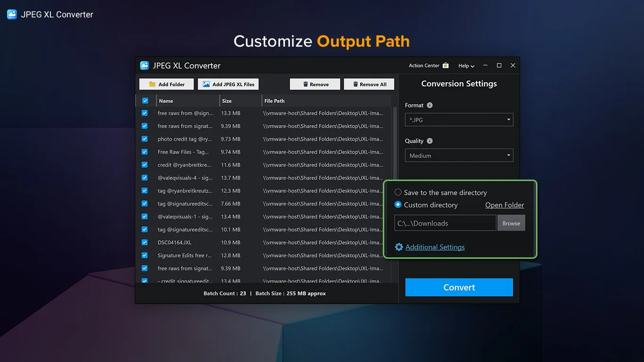Open the Medium quality dropdown
Image resolution: width=644 pixels, height=362 pixels.
click(459, 156)
